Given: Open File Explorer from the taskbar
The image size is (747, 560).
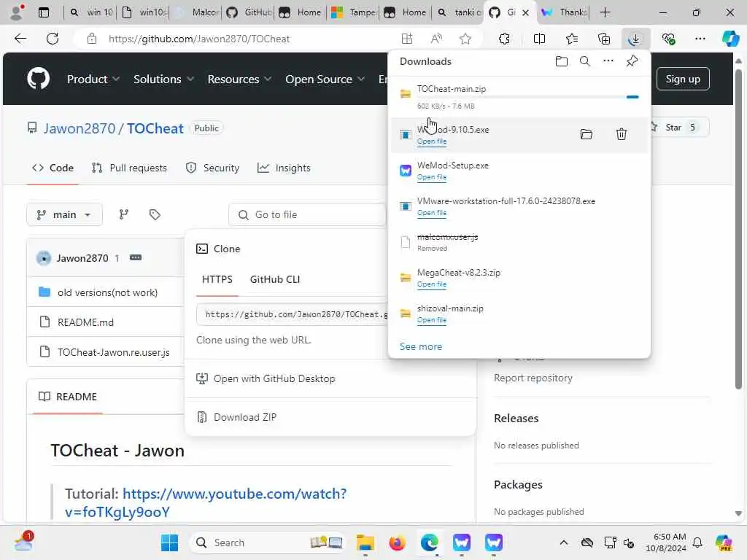Looking at the screenshot, I should (365, 542).
